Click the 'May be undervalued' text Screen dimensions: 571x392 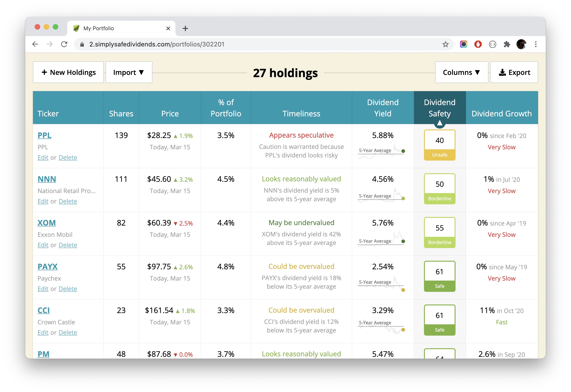[301, 223]
